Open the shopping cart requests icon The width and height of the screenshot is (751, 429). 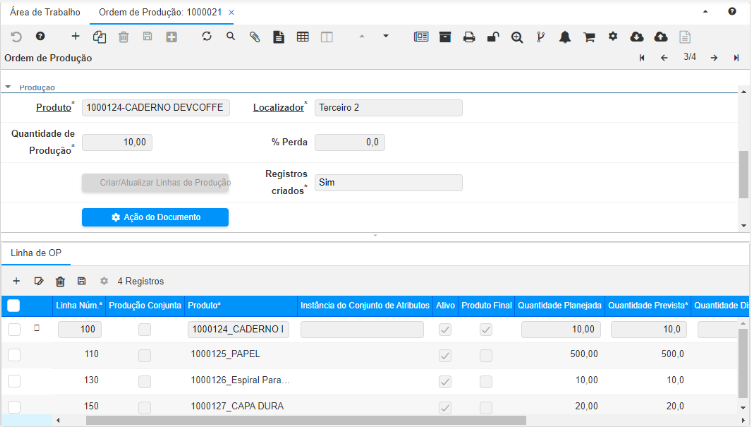click(x=589, y=37)
